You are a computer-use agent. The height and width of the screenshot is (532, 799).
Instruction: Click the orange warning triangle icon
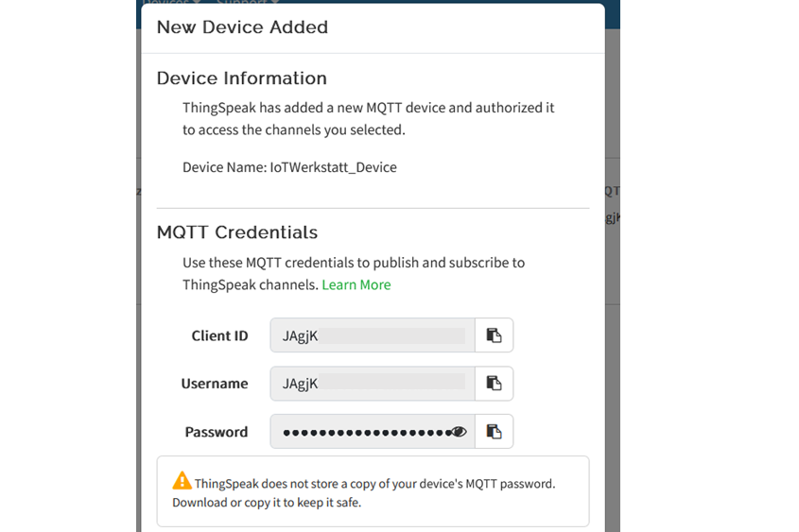[182, 482]
